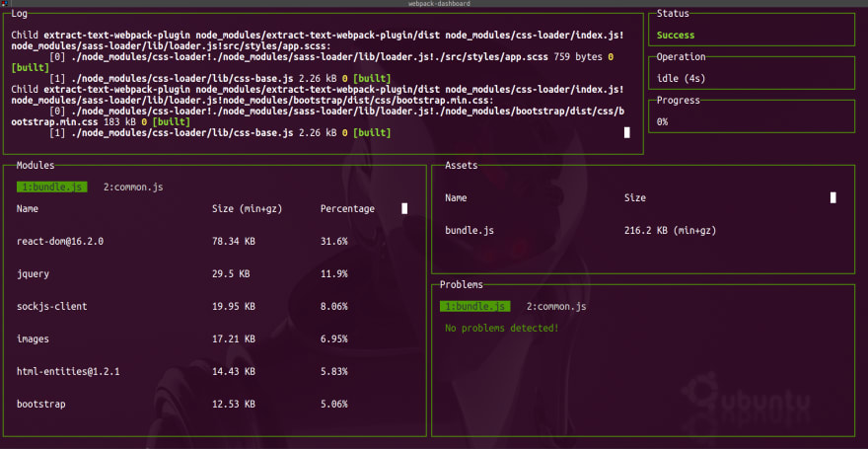Click the 5.83% percentage value

click(333, 371)
